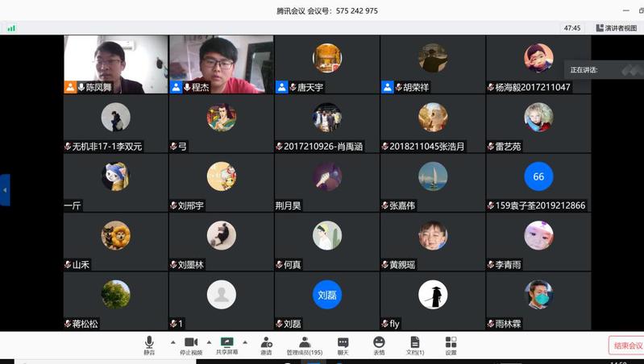
Task: Toggle the 静音 microphone mute button
Action: click(x=149, y=345)
